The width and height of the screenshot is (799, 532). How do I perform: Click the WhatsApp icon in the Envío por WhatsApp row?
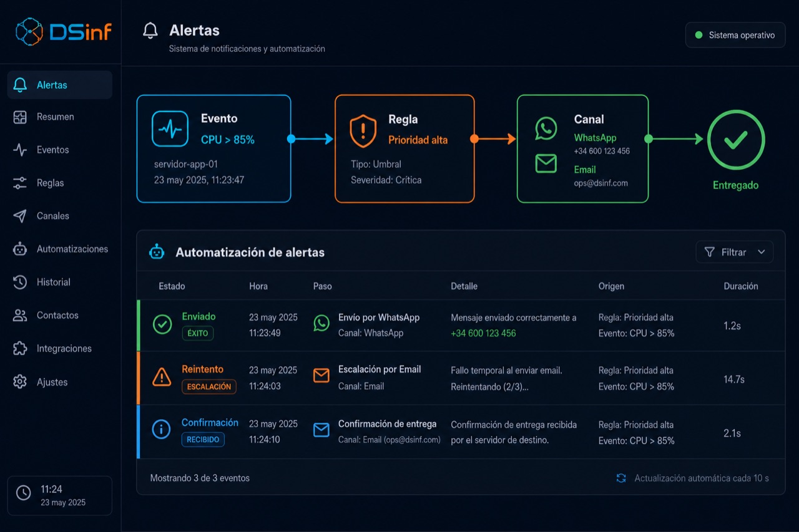coord(321,323)
